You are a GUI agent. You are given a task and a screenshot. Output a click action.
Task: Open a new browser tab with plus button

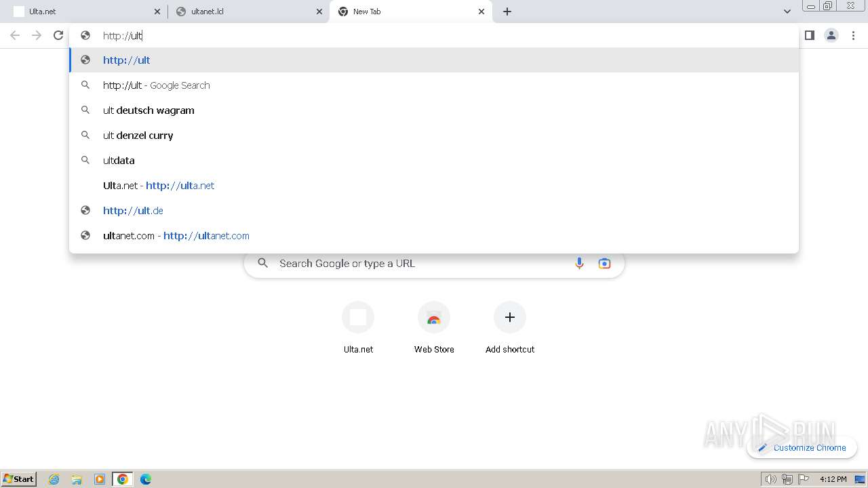coord(507,12)
